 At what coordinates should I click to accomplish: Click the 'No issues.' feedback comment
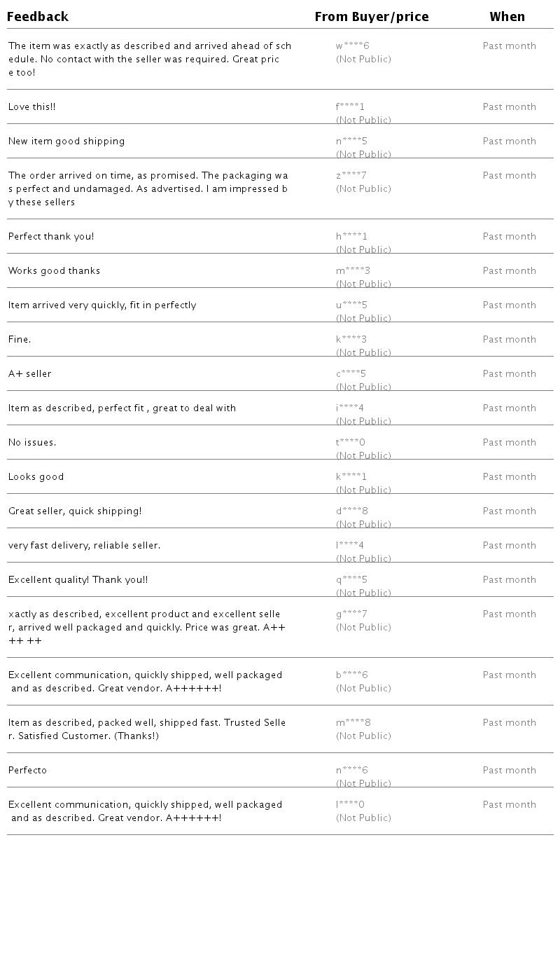point(31,443)
